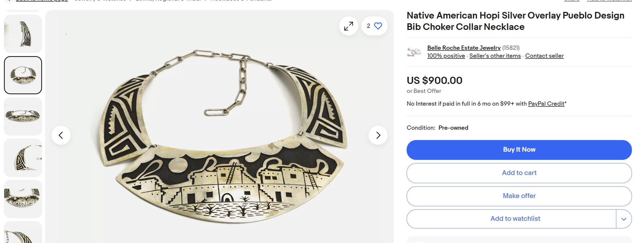Expand the necklace image to full screen

348,26
